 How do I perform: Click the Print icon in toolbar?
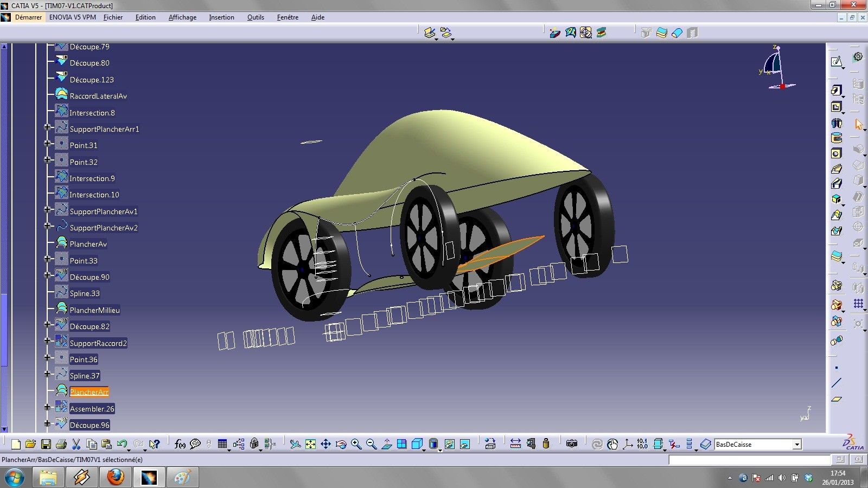[x=61, y=445]
